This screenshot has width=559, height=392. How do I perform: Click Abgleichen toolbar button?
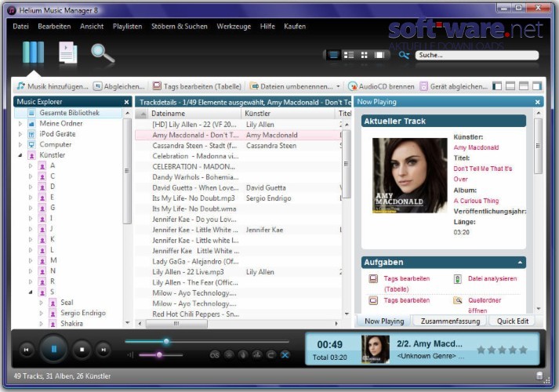click(119, 86)
